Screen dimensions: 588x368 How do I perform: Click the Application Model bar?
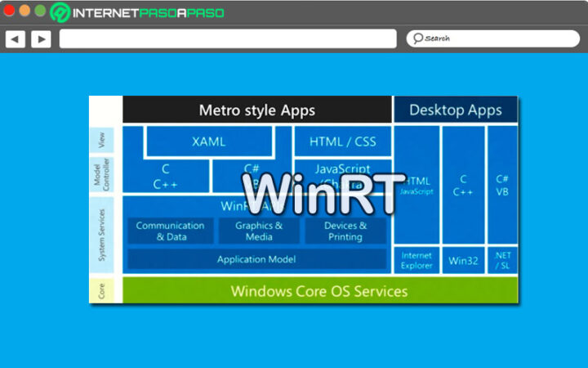(257, 259)
